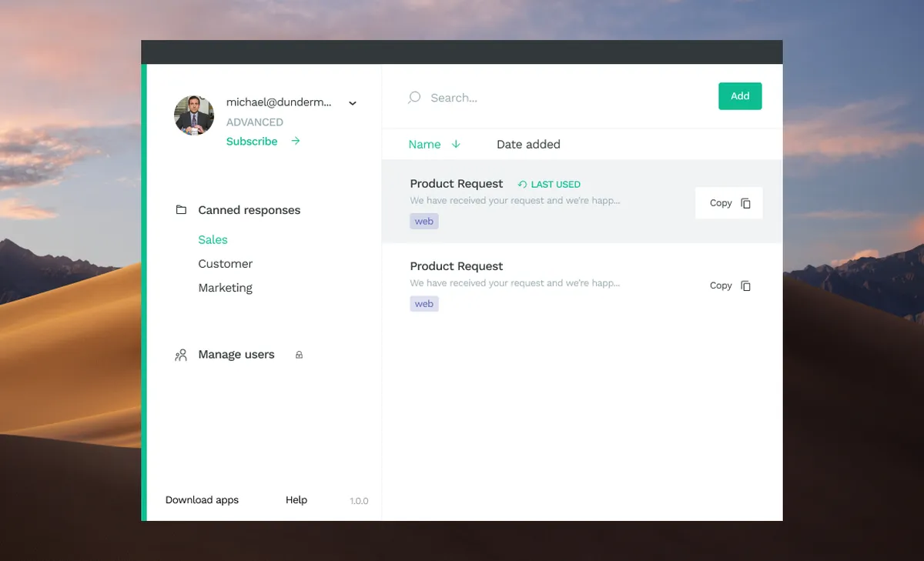
Task: Toggle the Name sort direction arrow
Action: click(456, 144)
